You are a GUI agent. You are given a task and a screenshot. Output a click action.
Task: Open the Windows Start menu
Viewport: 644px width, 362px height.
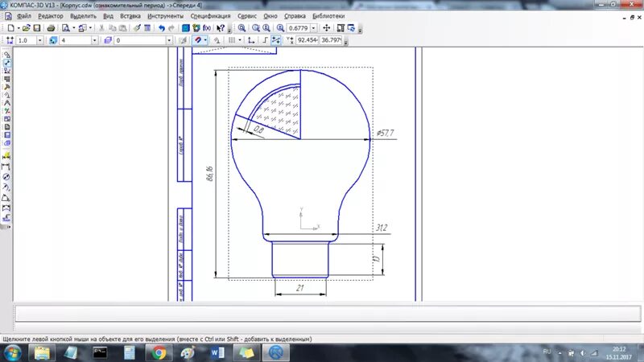pyautogui.click(x=13, y=353)
